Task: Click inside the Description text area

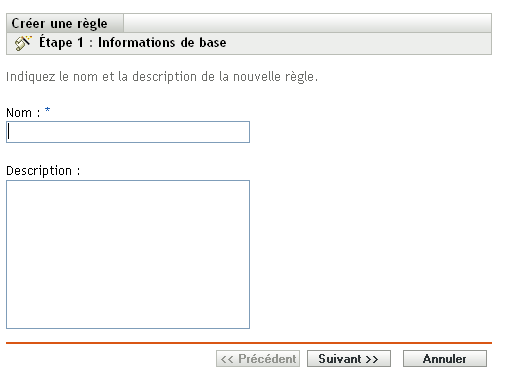Action: click(128, 254)
